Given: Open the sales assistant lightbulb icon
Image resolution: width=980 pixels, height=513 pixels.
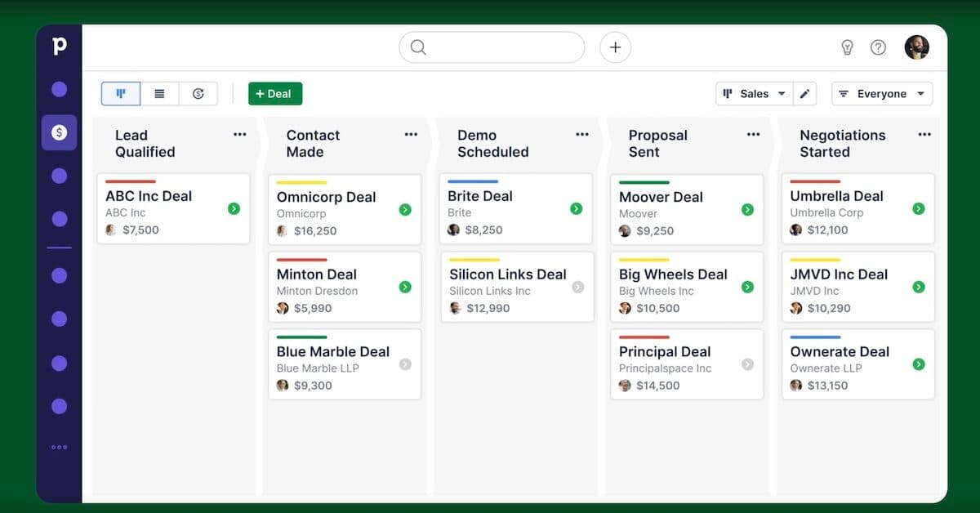Looking at the screenshot, I should (847, 47).
